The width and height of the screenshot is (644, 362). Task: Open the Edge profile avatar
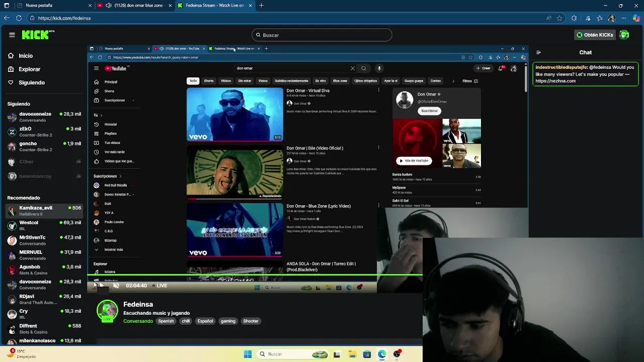point(612,18)
